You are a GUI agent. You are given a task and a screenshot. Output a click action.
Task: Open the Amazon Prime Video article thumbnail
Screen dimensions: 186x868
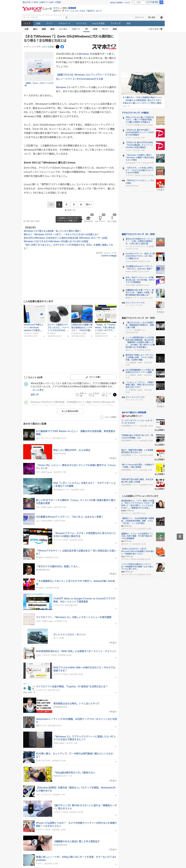coord(38,537)
